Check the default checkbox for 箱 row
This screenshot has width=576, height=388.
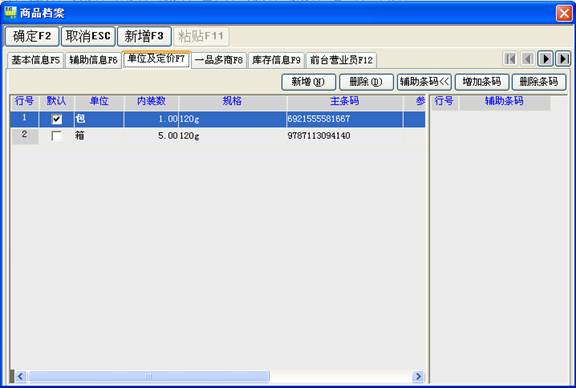tap(57, 136)
